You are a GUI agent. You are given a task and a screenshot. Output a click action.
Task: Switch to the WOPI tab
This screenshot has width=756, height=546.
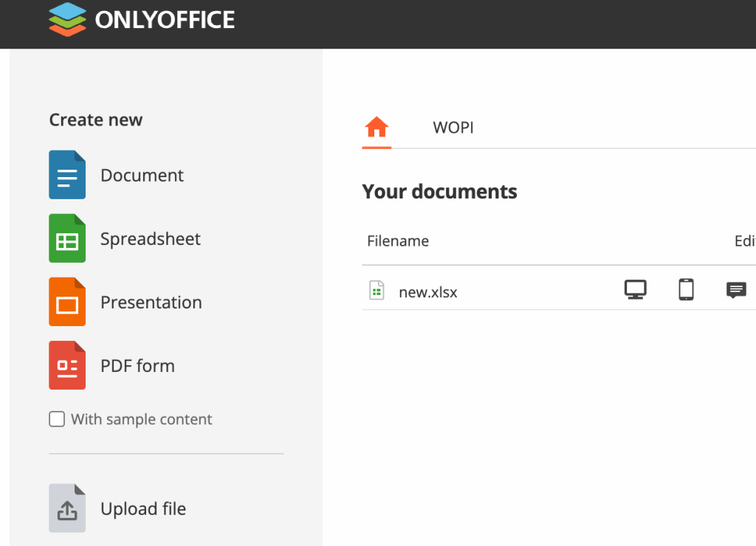click(x=453, y=128)
